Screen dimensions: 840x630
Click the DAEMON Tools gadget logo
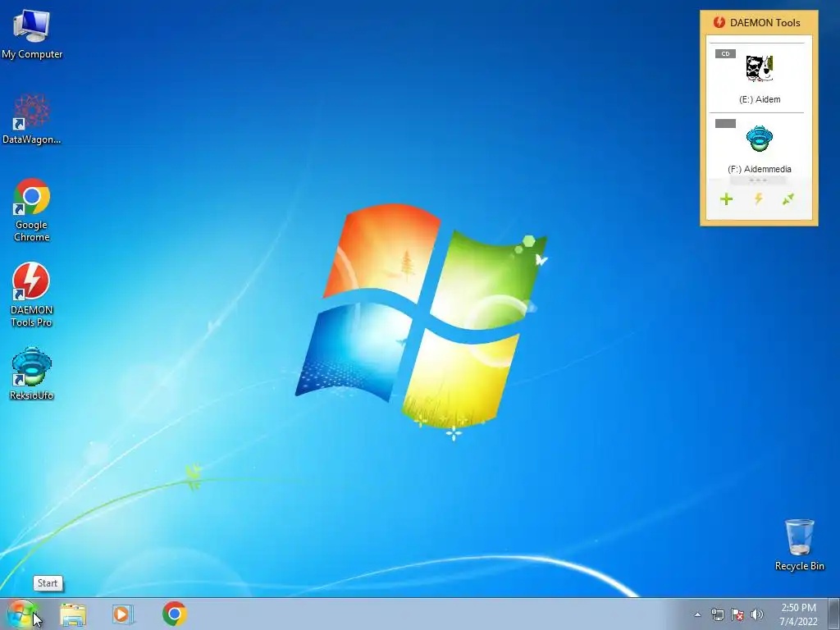719,22
